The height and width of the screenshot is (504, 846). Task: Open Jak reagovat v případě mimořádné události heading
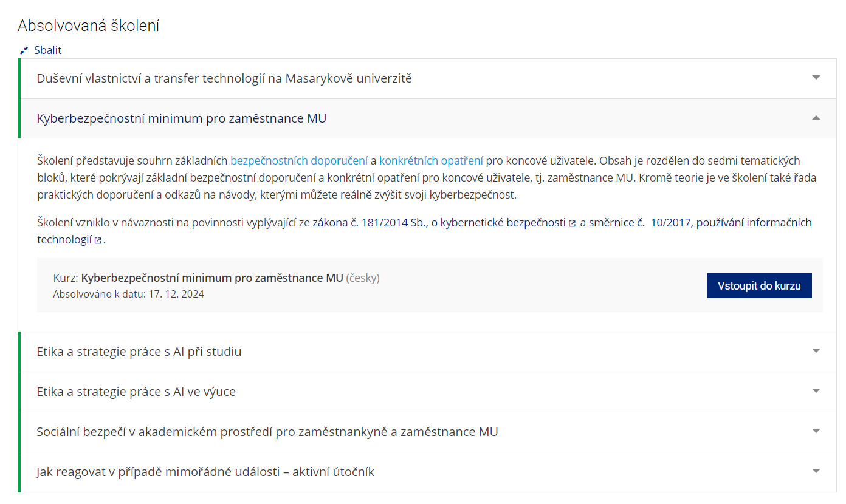point(205,472)
